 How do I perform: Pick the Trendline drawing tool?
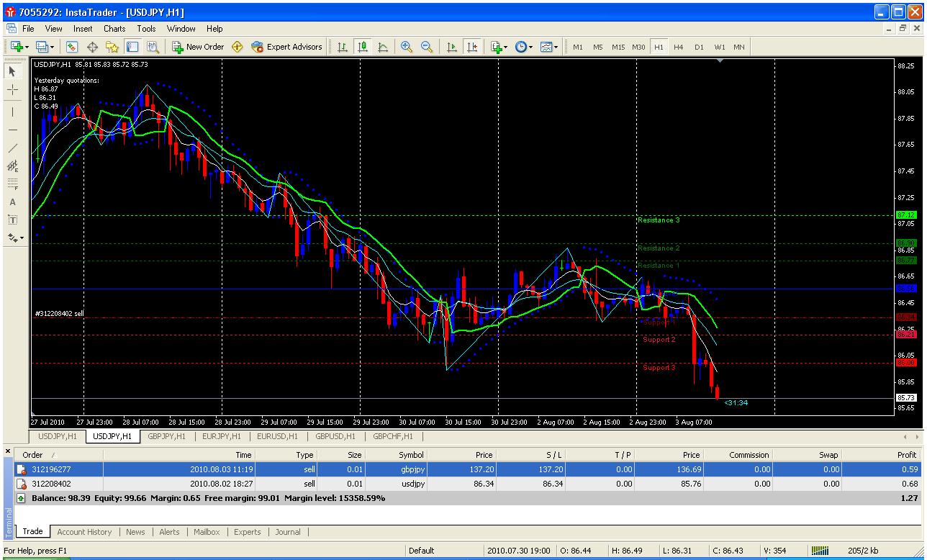[12, 148]
